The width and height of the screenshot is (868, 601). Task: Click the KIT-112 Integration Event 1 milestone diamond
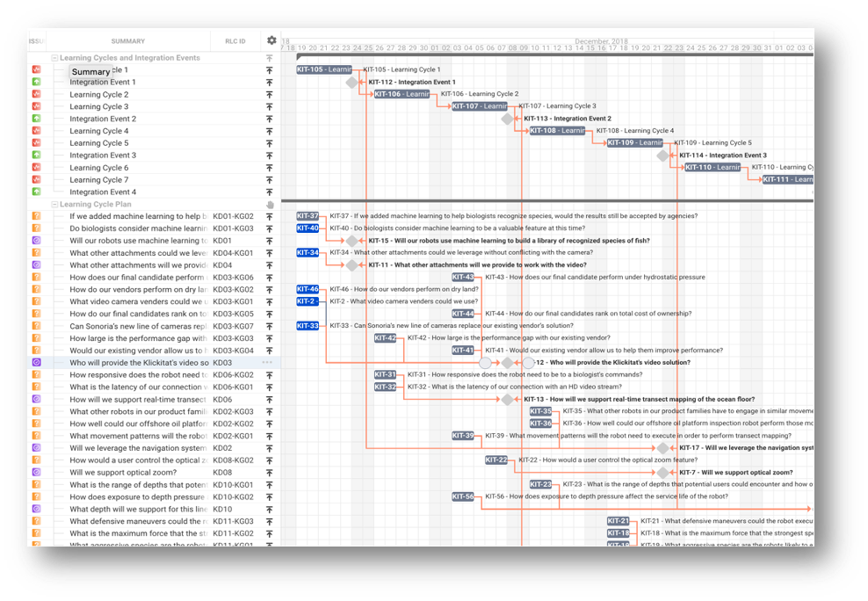pos(351,82)
